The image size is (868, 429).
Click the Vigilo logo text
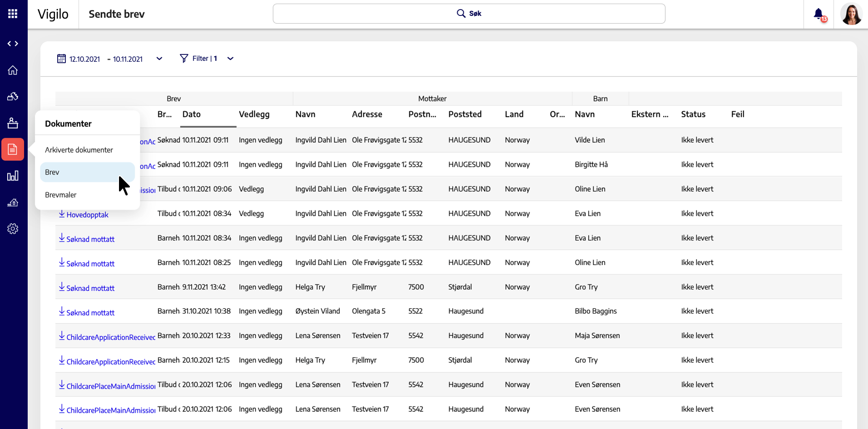pyautogui.click(x=53, y=14)
